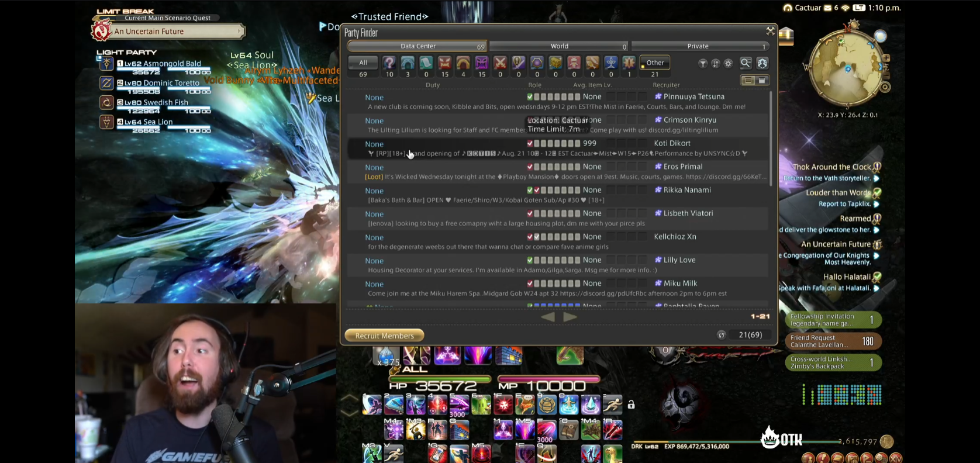This screenshot has width=980, height=463.
Task: Filter listings by Treasure Hunt chest icon
Action: [x=555, y=63]
